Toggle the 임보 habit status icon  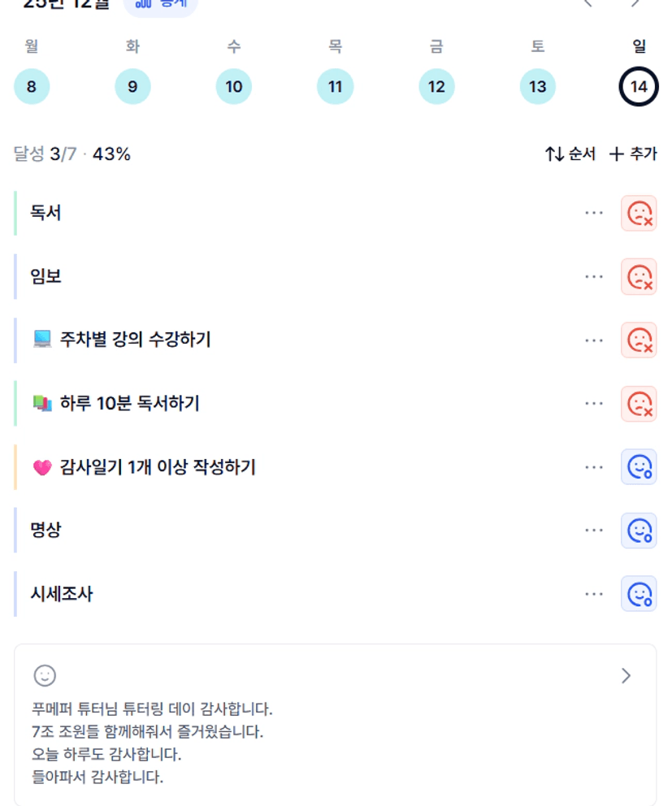[639, 277]
